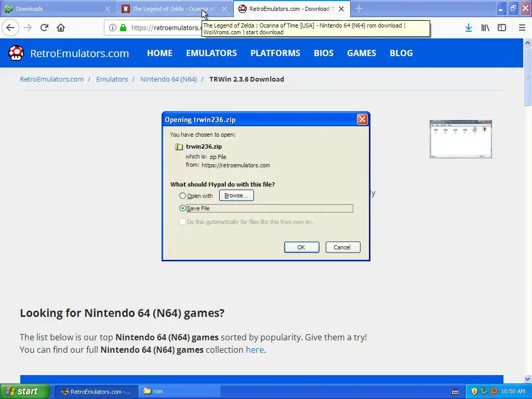Viewport: 532px width, 399px height.
Task: Click the page scrollbar thumb
Action: [527, 77]
